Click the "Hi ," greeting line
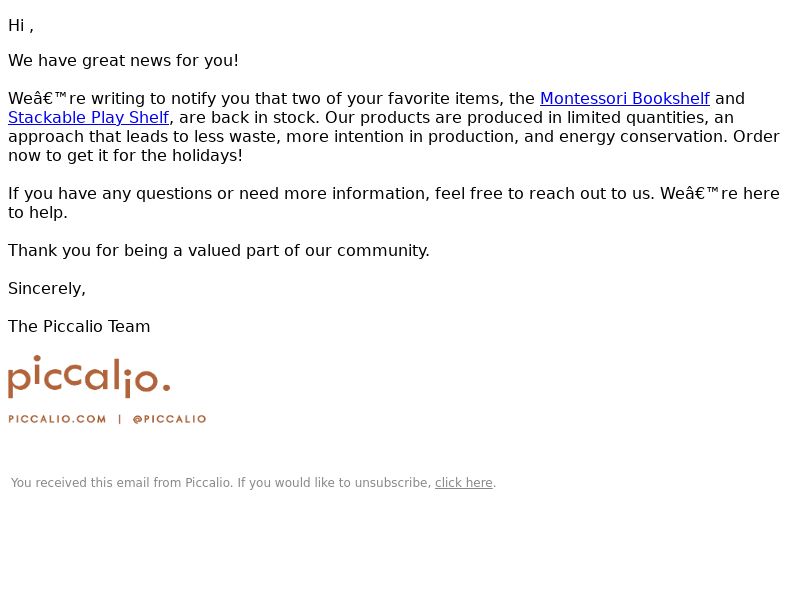Viewport: 800px width, 600px height. point(21,26)
